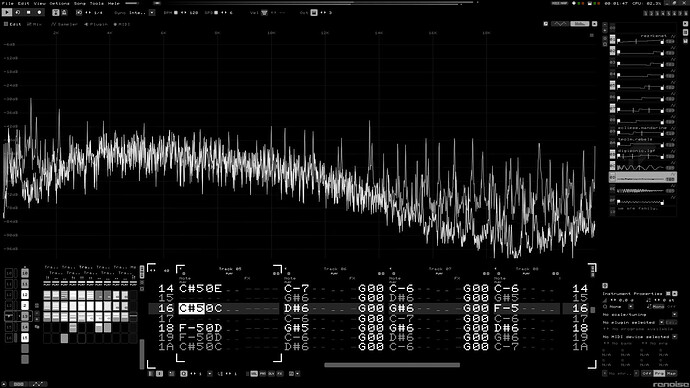This screenshot has width=690, height=388.
Task: Open the Options menu
Action: click(59, 3)
